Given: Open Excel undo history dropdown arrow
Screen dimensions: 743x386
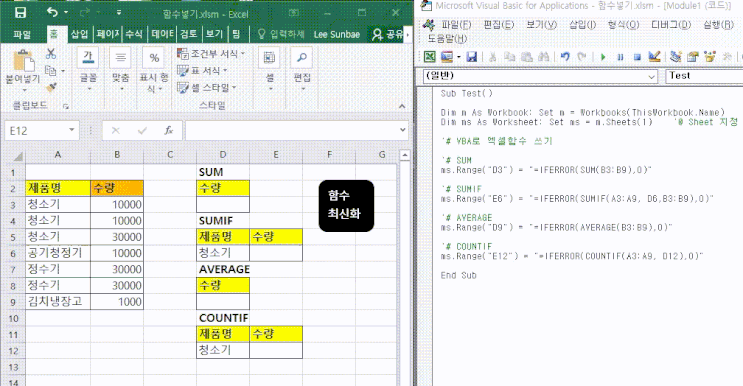Looking at the screenshot, I should click(66, 12).
